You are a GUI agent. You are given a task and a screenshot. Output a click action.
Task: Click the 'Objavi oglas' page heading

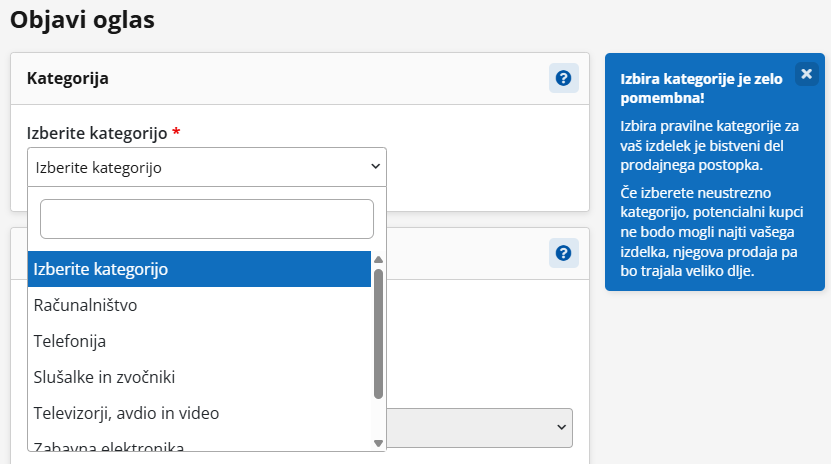tap(82, 19)
